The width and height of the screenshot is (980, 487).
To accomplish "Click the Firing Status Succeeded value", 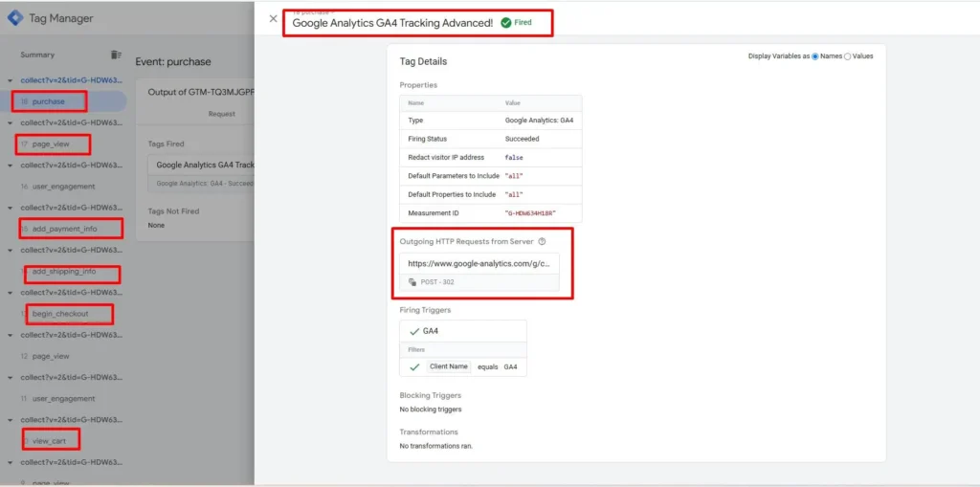I will click(522, 139).
